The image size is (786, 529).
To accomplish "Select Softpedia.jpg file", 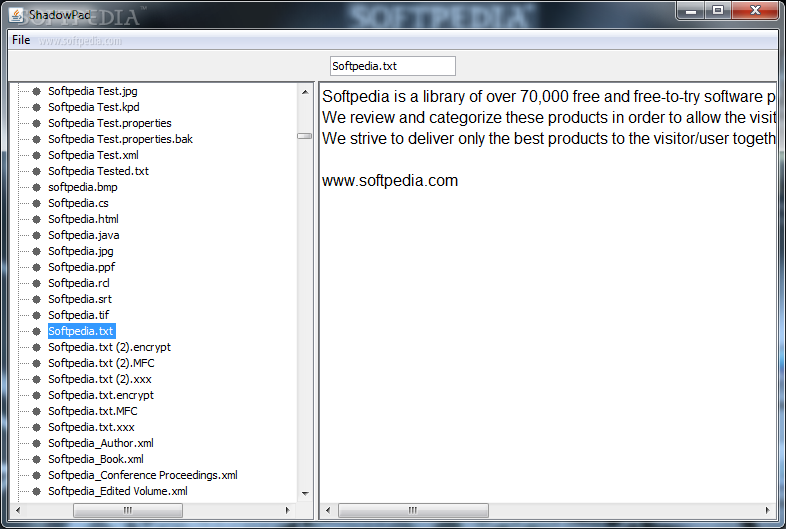I will [x=81, y=251].
